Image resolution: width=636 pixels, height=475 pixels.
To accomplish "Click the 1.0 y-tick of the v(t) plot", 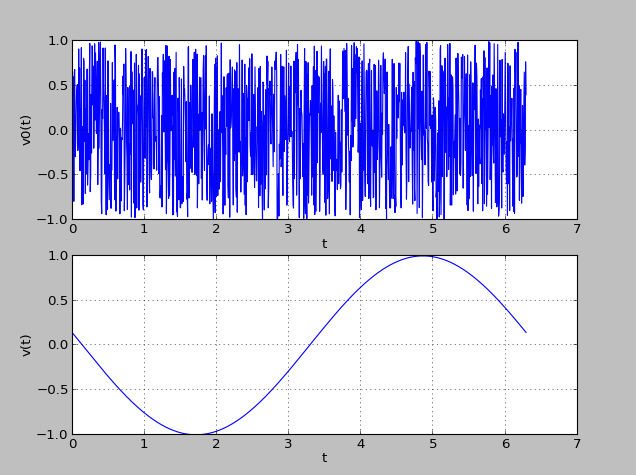I will (58, 256).
